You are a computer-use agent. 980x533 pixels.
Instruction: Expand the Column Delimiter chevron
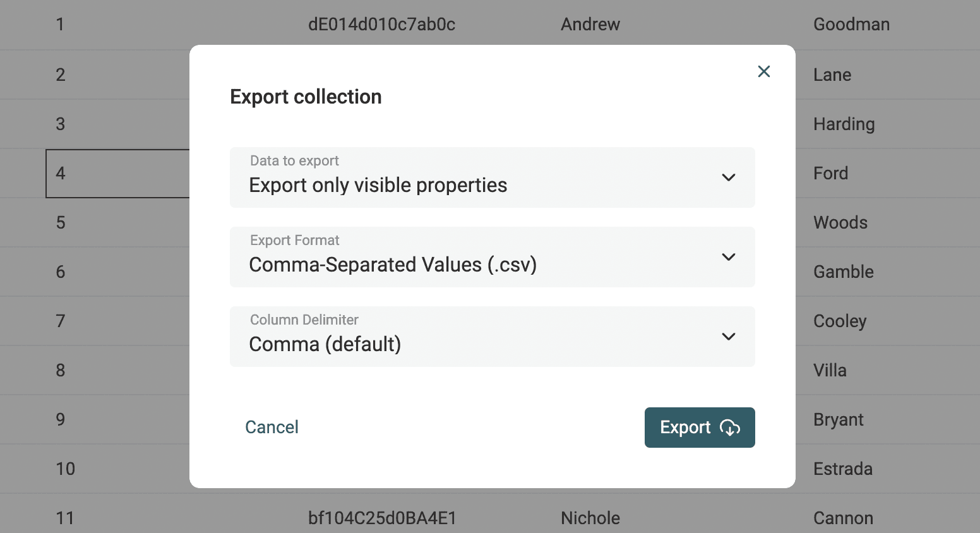[729, 337]
